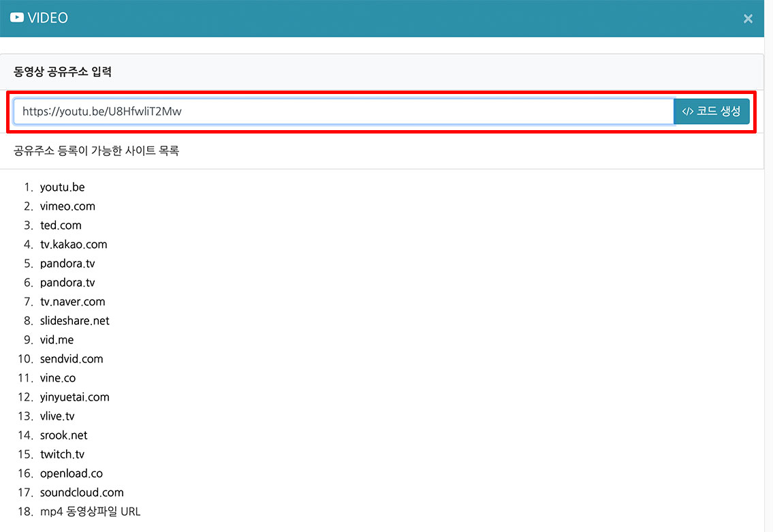Click the twitch.tv list item
This screenshot has height=532, width=773.
pos(62,454)
